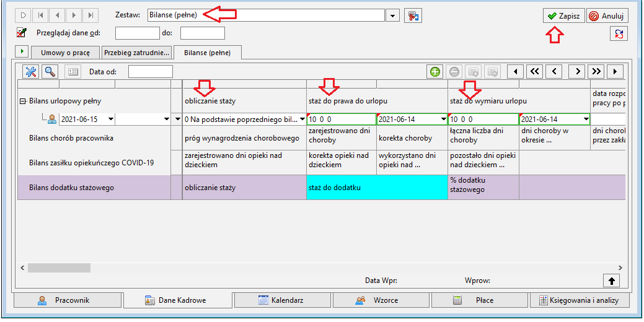Click the Anuluj button
644x322 pixels.
(x=607, y=16)
